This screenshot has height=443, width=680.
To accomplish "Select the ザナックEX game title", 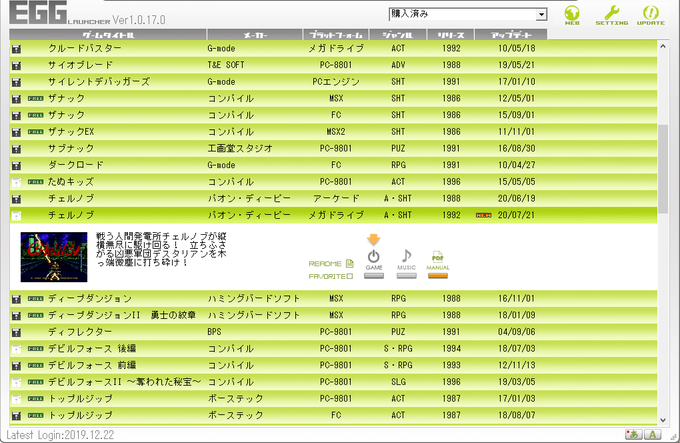I will pos(71,131).
